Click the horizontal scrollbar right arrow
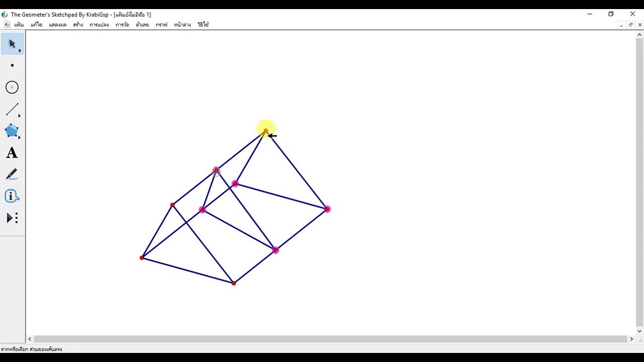 [631, 339]
